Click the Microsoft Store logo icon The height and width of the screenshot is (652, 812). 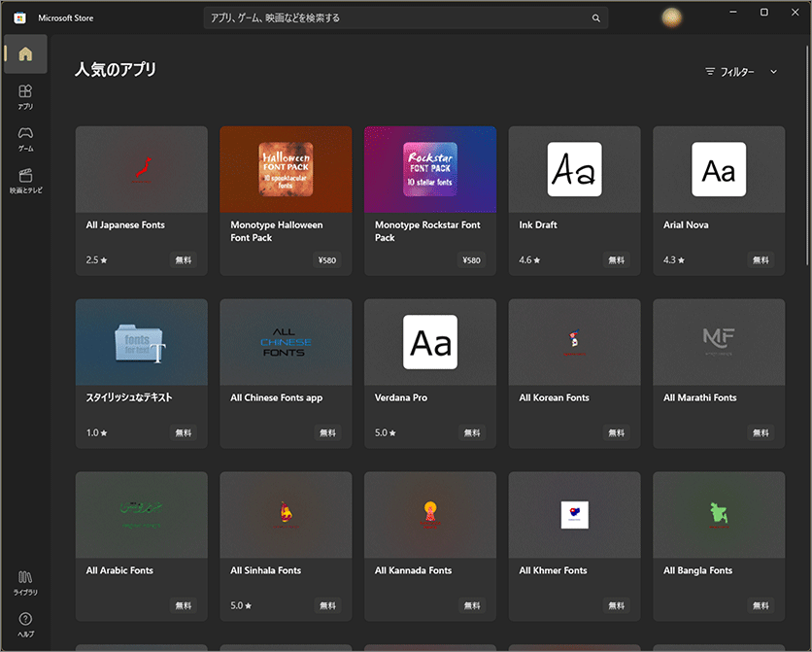click(x=19, y=18)
